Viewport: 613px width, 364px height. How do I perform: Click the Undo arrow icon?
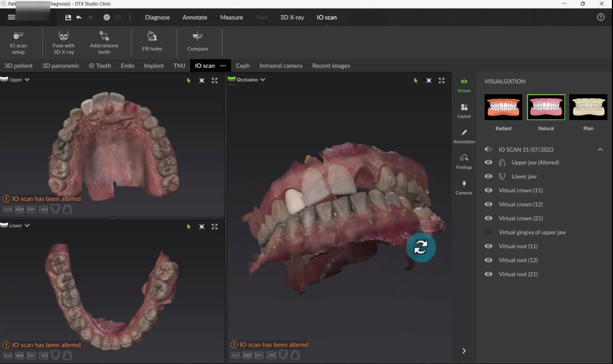[x=79, y=17]
